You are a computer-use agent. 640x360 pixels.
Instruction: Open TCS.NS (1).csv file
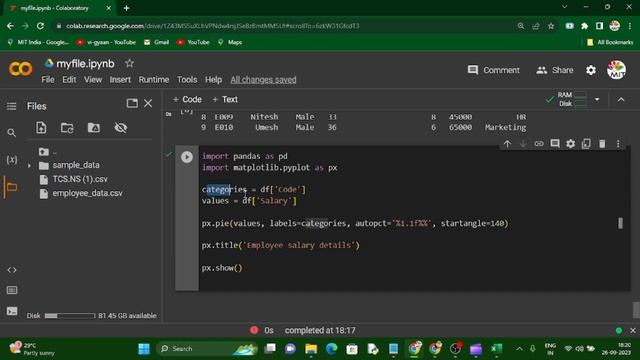[80, 179]
